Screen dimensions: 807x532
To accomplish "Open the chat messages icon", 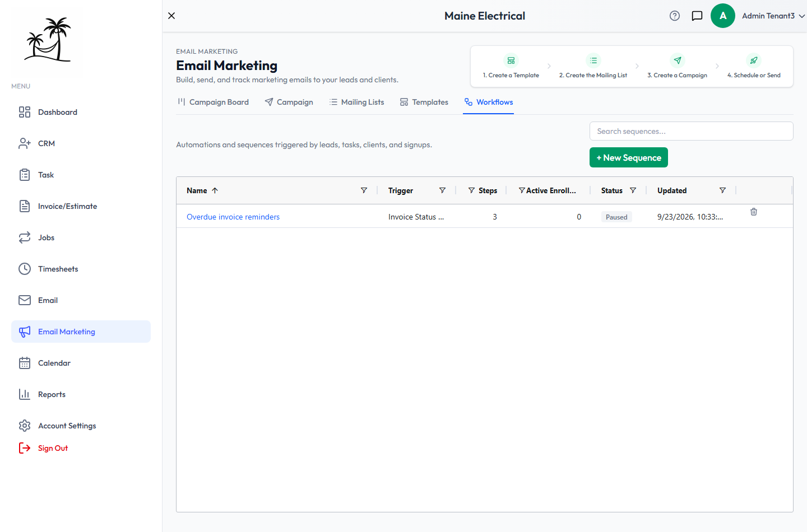I will point(697,16).
